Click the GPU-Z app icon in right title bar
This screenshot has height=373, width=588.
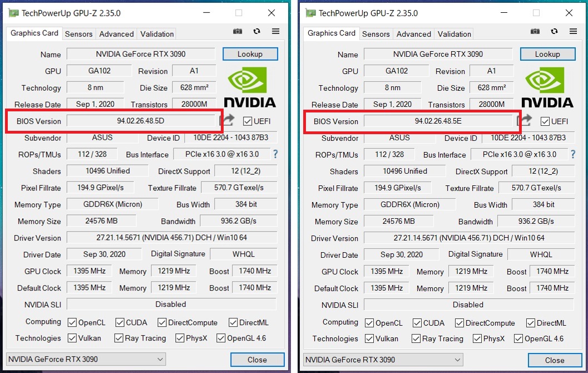pos(310,13)
